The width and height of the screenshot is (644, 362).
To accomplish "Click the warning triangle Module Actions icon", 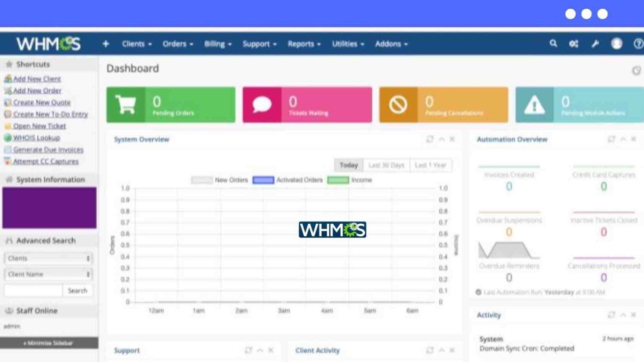I will click(x=535, y=105).
